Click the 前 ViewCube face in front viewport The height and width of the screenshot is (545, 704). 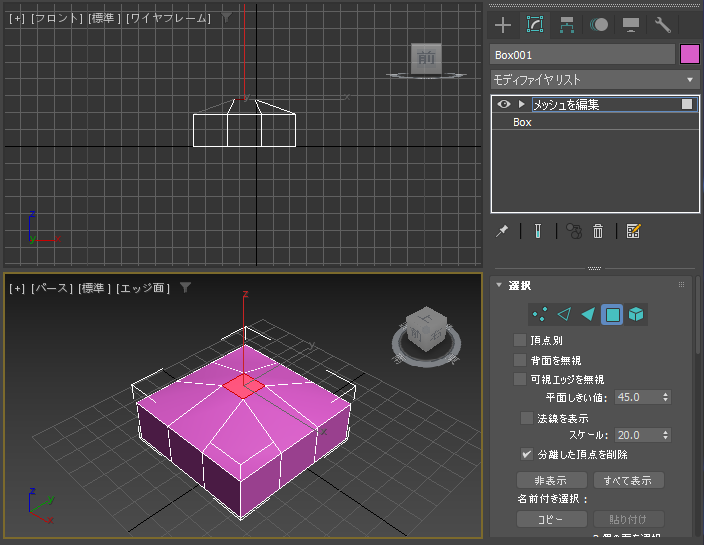click(426, 58)
